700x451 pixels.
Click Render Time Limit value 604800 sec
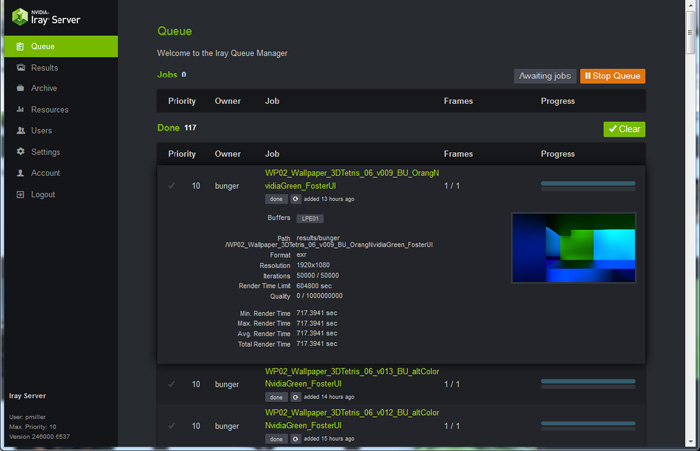pos(314,286)
